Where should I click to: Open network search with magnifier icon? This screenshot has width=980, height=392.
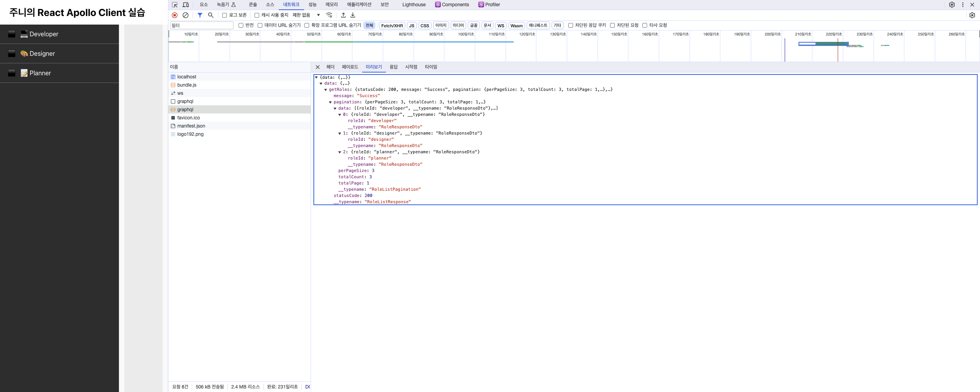[x=211, y=15]
